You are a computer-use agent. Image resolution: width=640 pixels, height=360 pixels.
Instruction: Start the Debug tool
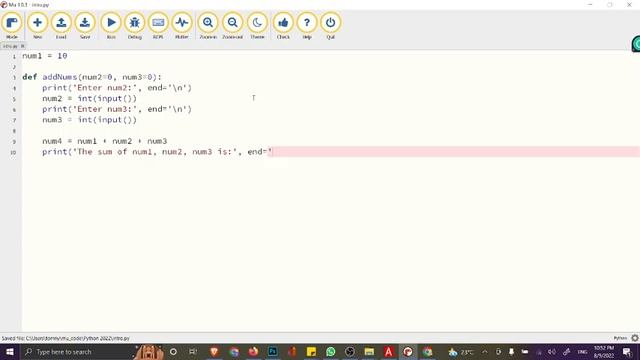click(x=134, y=26)
